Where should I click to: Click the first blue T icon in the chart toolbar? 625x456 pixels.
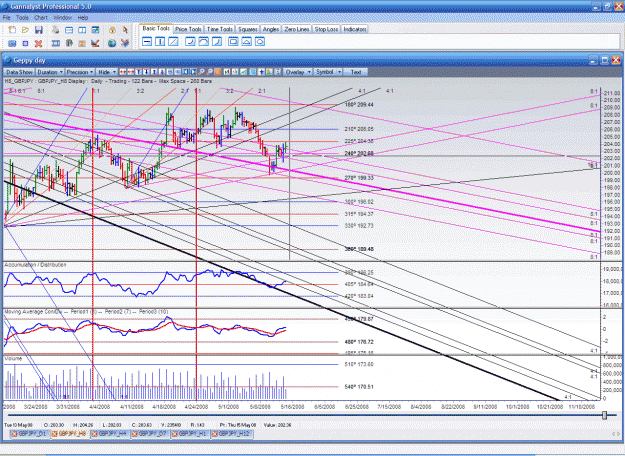(138, 72)
